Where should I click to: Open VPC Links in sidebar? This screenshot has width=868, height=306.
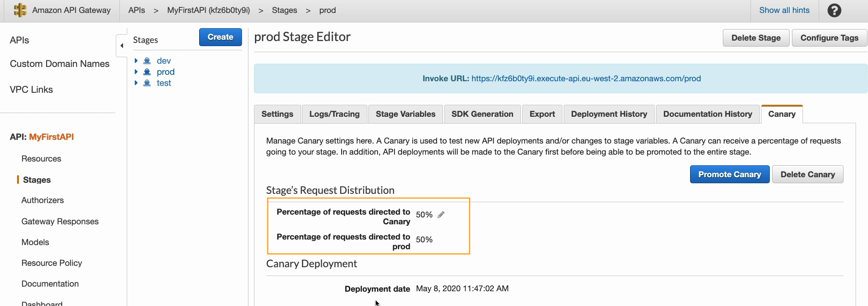[31, 90]
